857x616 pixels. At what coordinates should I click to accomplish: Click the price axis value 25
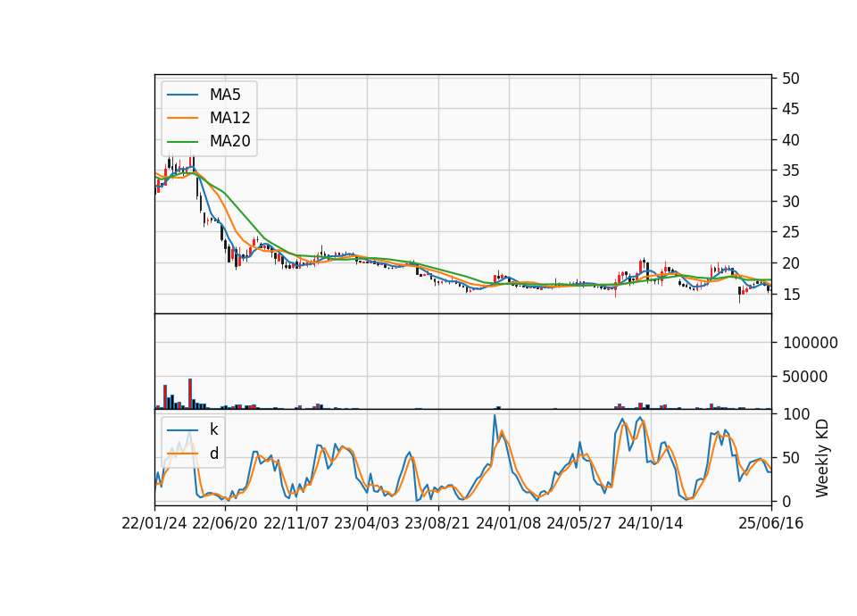pos(790,232)
